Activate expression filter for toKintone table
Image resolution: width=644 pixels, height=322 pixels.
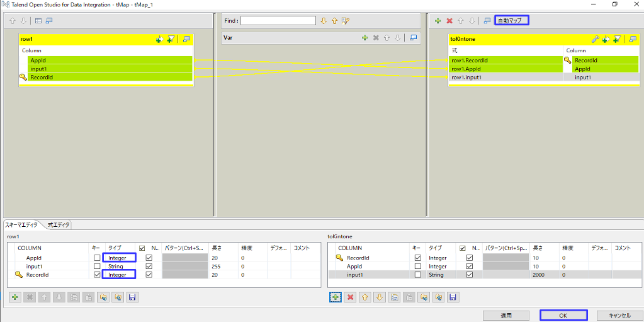click(617, 39)
